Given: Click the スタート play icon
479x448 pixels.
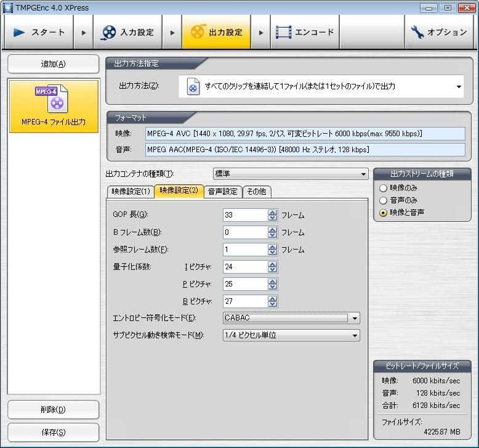Looking at the screenshot, I should click(19, 33).
